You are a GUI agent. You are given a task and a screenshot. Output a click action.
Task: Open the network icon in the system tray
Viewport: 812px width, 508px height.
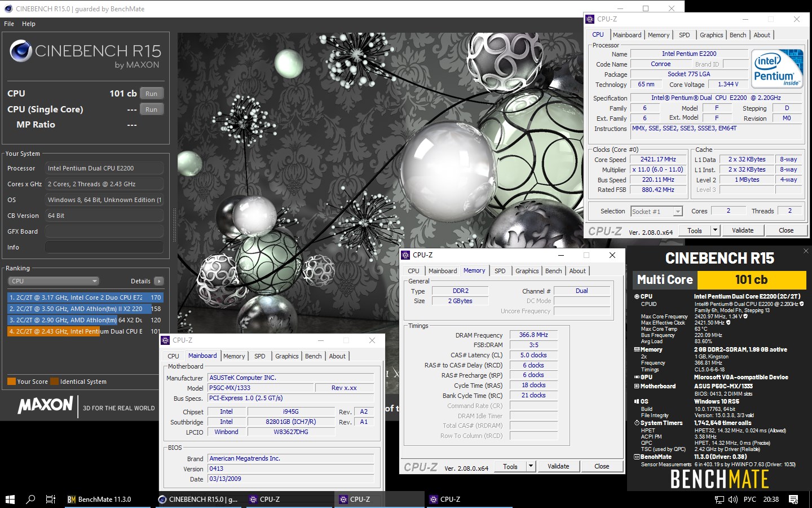click(720, 500)
